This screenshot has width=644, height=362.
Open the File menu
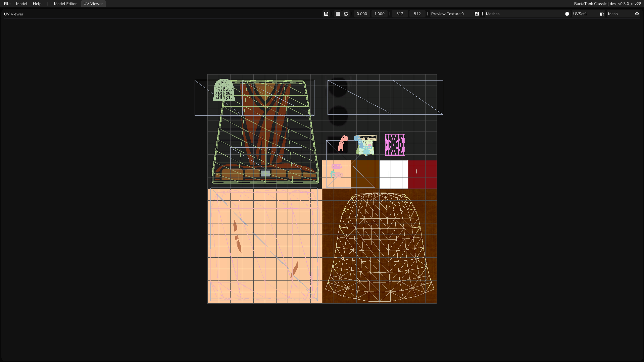point(7,4)
